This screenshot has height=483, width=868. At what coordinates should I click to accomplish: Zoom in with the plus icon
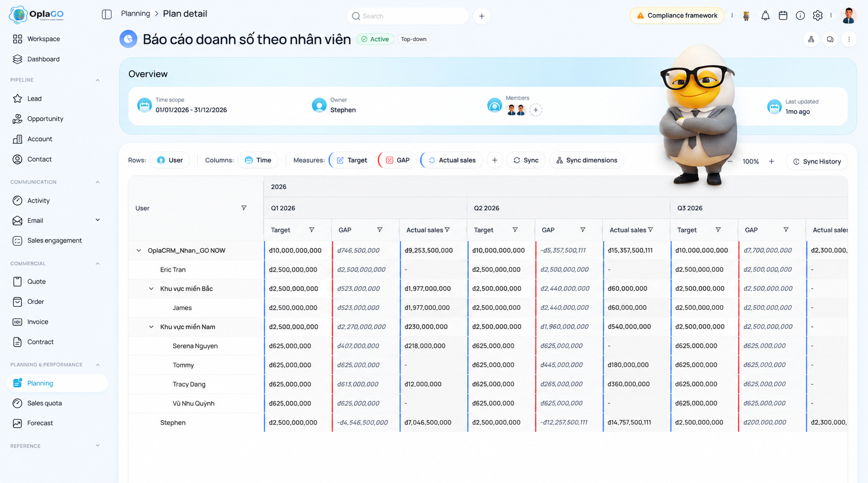pos(771,162)
